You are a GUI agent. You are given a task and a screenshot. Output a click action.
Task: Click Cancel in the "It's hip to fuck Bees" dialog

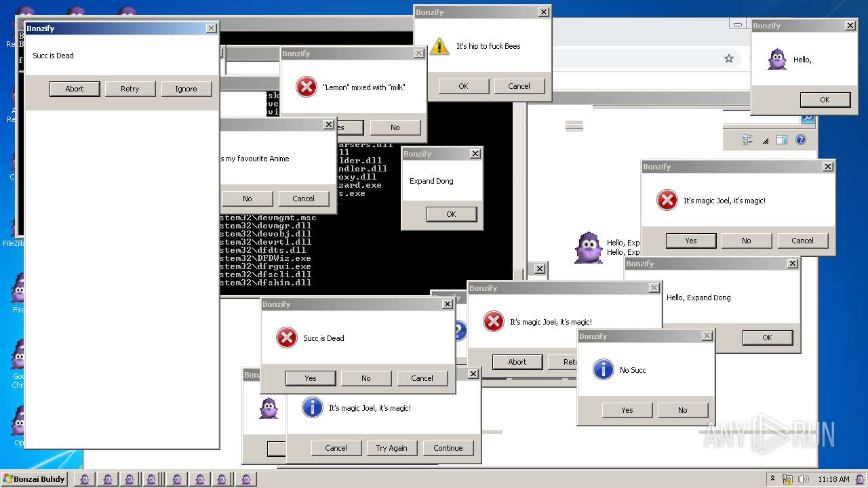[519, 86]
